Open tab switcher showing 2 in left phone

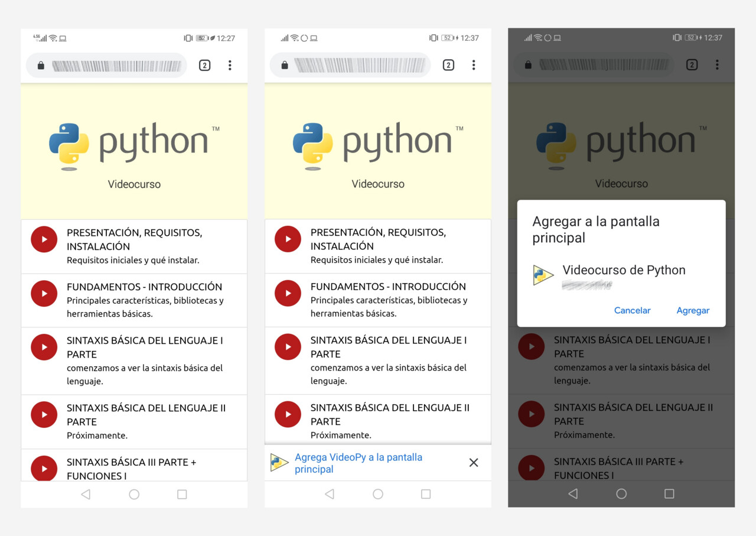204,66
